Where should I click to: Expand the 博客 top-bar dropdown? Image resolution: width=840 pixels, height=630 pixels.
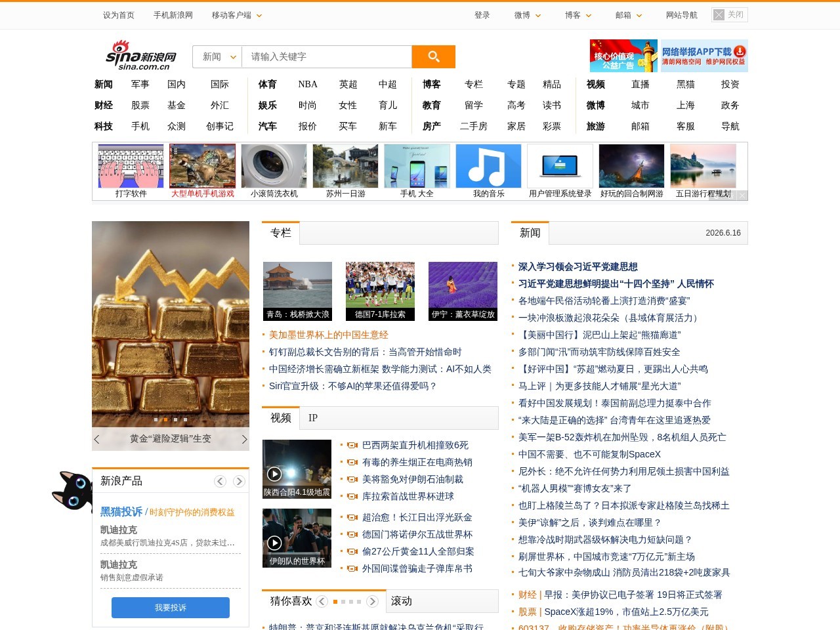tap(578, 15)
